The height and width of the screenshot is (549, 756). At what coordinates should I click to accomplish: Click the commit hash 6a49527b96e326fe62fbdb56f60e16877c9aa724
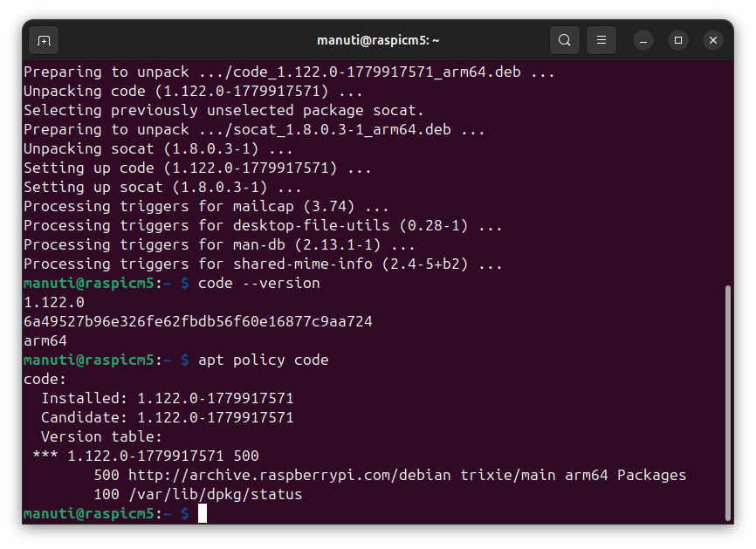(198, 321)
